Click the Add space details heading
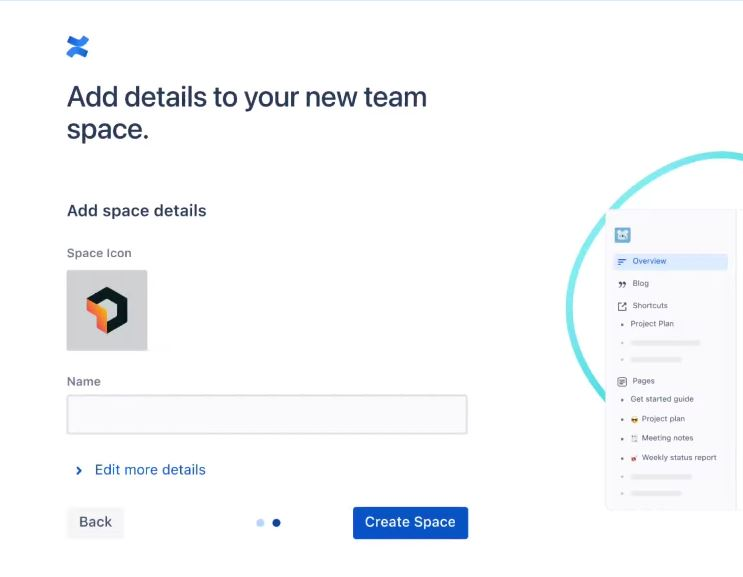Image resolution: width=743 pixels, height=577 pixels. (x=136, y=210)
